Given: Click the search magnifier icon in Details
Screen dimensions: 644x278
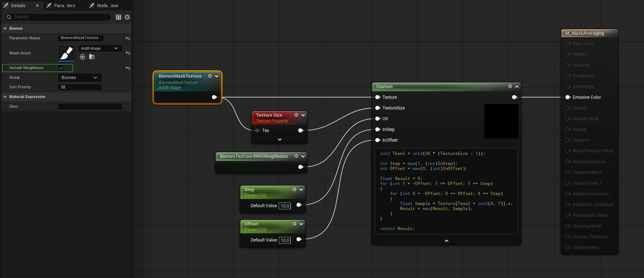Looking at the screenshot, I should 9,17.
